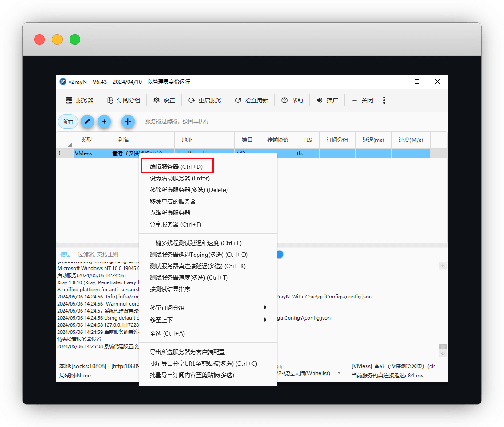Click the 延迟(ms) column header
Image resolution: width=504 pixels, height=427 pixels.
[374, 140]
